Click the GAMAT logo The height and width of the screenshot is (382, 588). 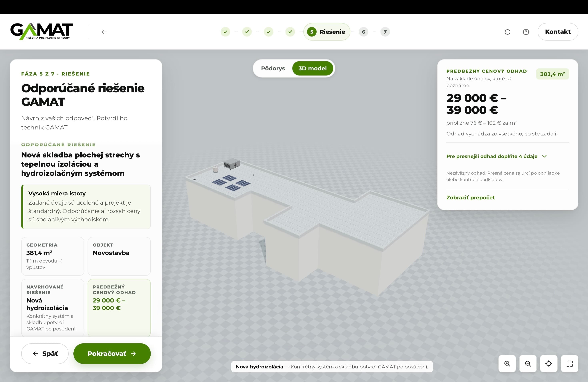42,32
